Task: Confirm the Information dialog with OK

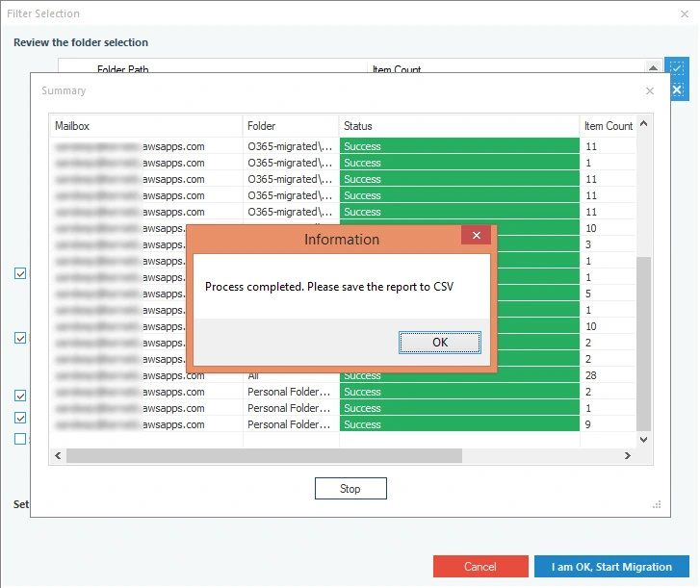Action: point(440,343)
